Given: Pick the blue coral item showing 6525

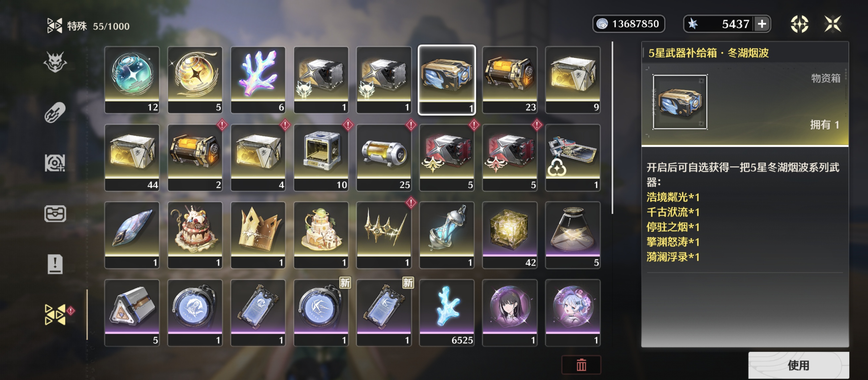Looking at the screenshot, I should coord(447,312).
